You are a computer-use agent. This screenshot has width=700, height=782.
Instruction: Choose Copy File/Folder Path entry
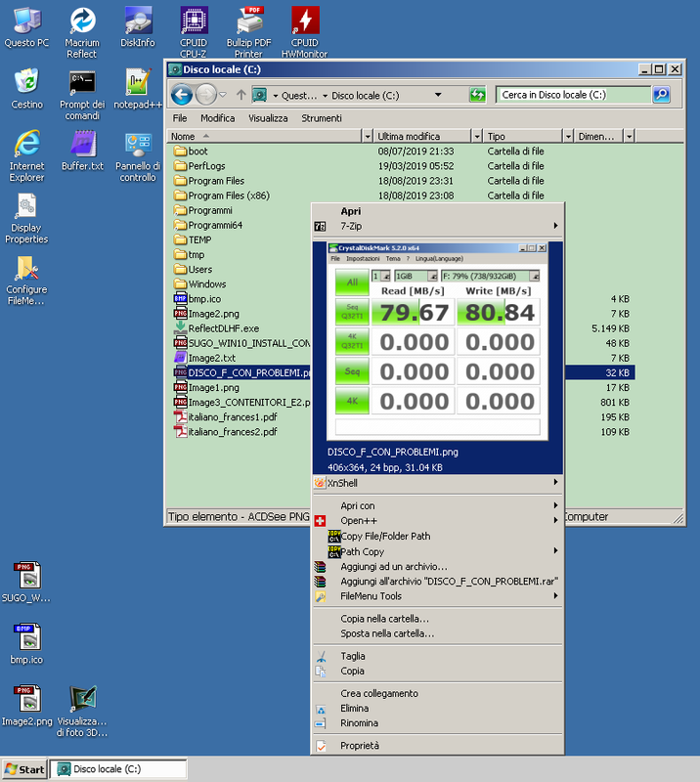[x=438, y=536]
